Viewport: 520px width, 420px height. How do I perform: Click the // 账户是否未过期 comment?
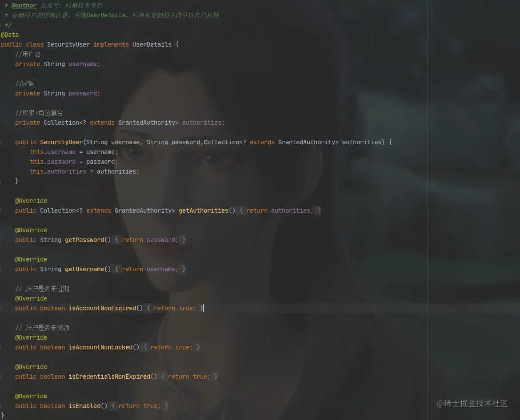42,289
